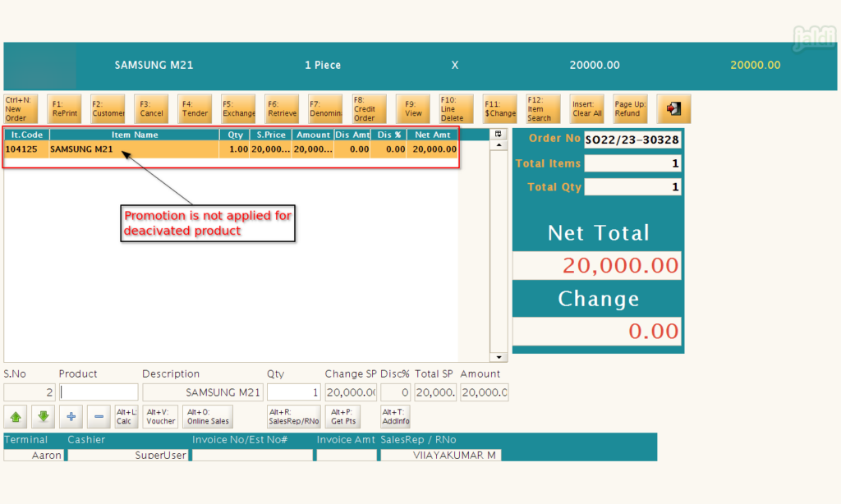Click the Change SP input field

click(351, 392)
